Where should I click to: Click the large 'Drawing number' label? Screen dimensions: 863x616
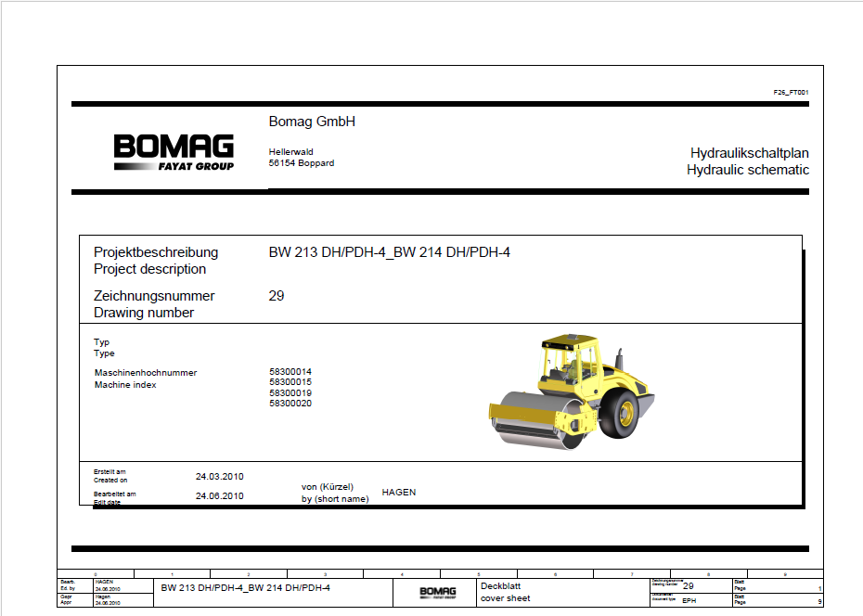144,313
